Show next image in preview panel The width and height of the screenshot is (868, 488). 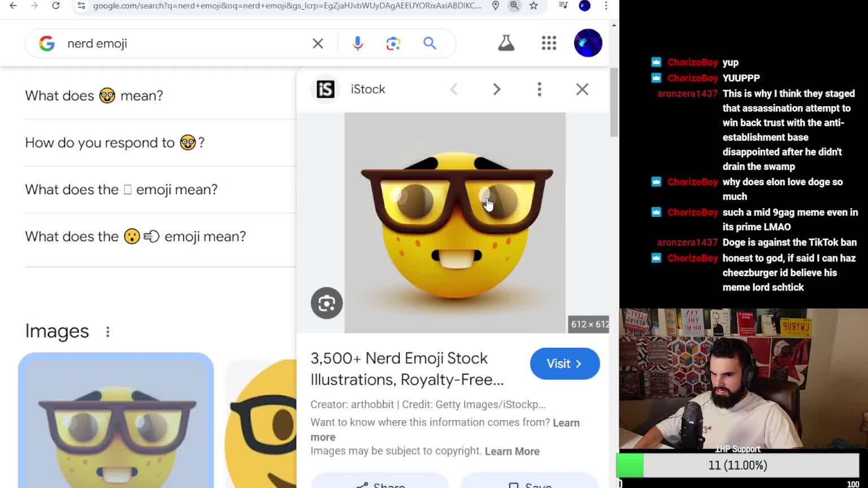497,89
